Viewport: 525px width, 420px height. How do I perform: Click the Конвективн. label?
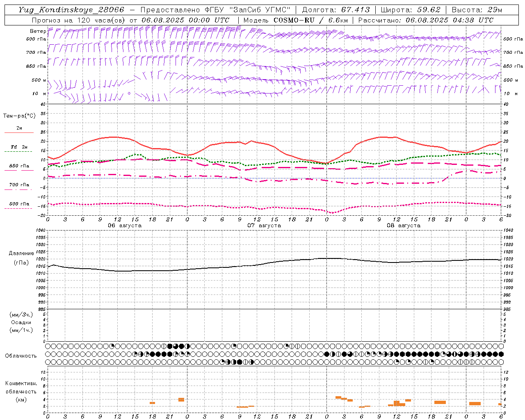[x=21, y=383]
